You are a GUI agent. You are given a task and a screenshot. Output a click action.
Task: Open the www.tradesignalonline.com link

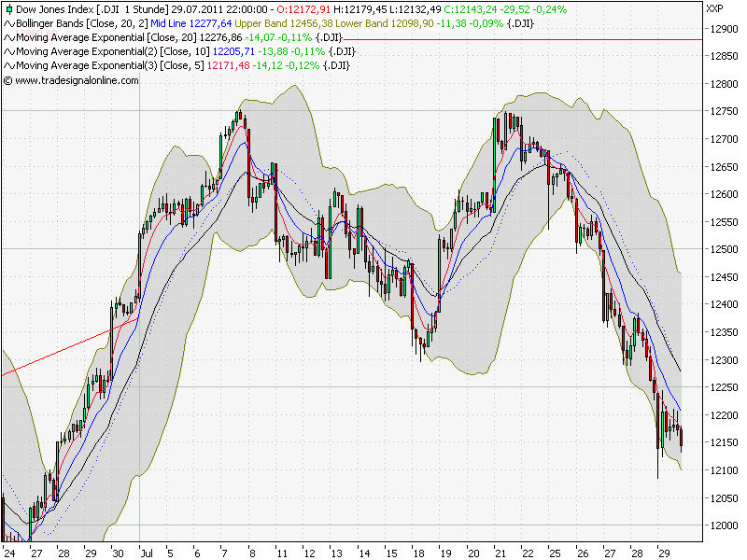(75, 82)
